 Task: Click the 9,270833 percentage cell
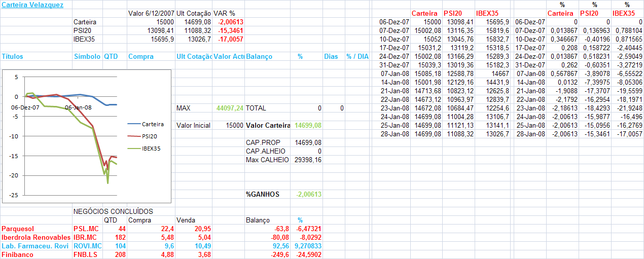[309, 246]
